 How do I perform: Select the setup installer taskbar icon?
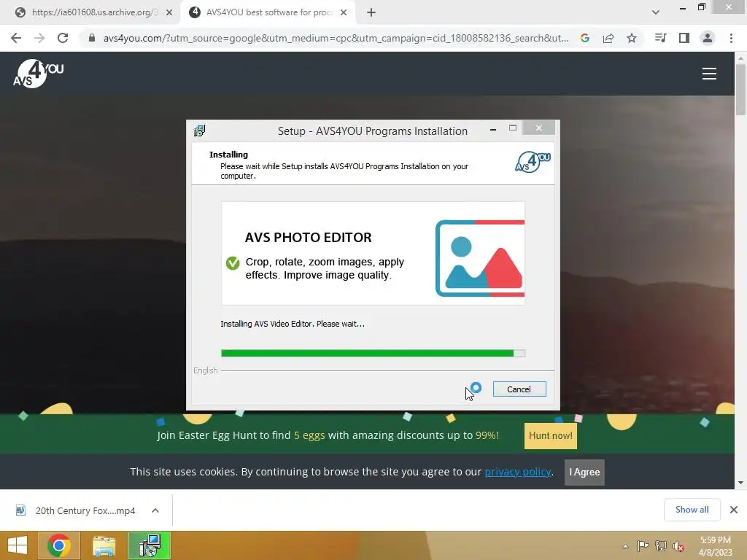pos(150,545)
